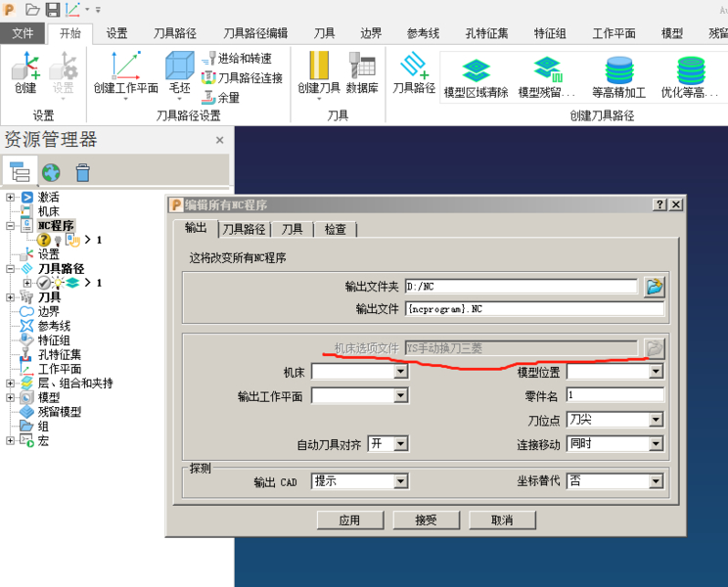Select 模型区域清除 toolpath strategy
The width and height of the screenshot is (728, 587).
click(476, 78)
